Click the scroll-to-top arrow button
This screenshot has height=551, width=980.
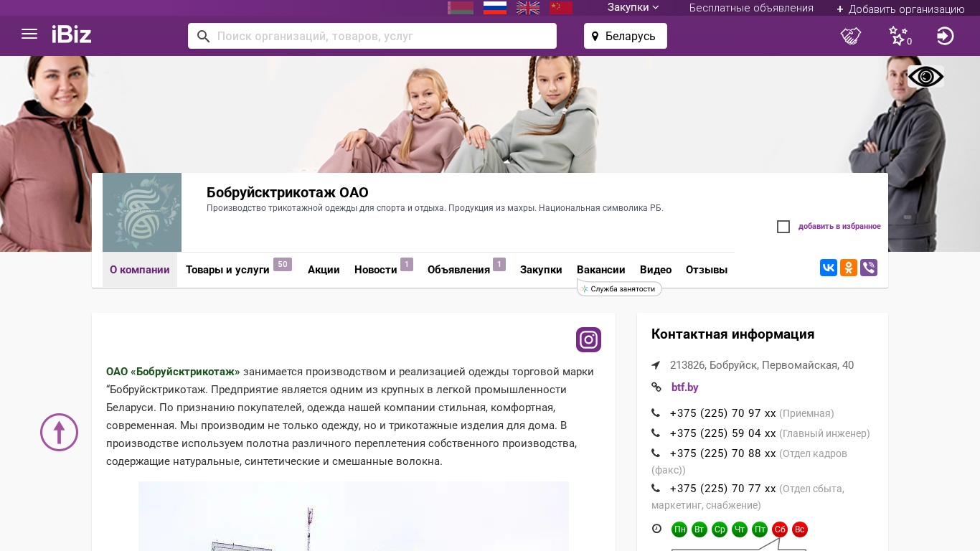(x=59, y=432)
